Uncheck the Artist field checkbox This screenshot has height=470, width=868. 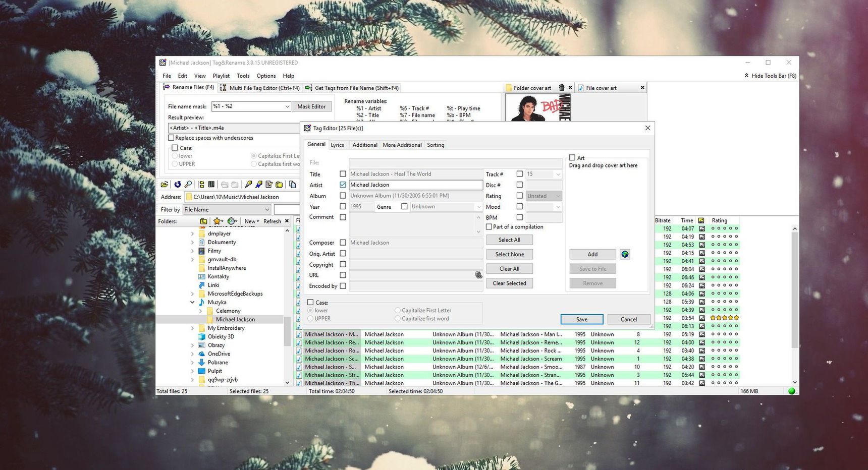tap(343, 185)
